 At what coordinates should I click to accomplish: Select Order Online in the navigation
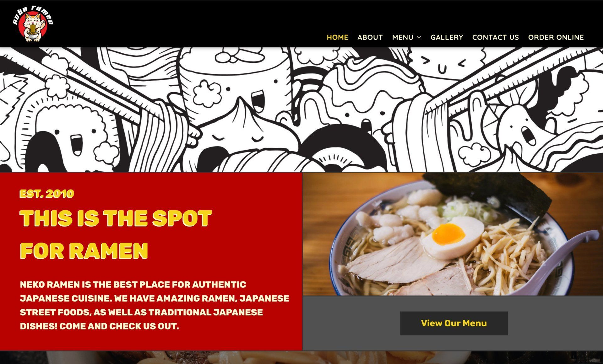[x=556, y=37]
